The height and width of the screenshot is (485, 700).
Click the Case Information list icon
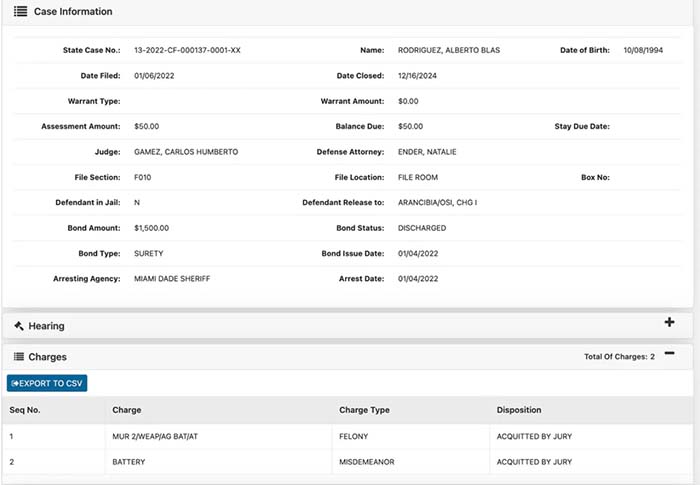click(x=20, y=12)
